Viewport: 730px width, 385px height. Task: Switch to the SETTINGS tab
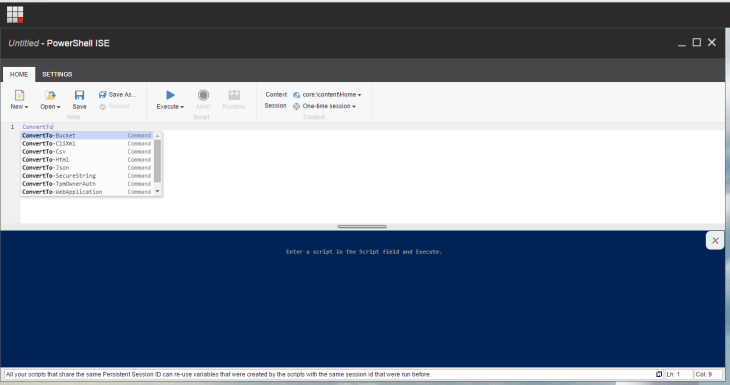pos(57,74)
